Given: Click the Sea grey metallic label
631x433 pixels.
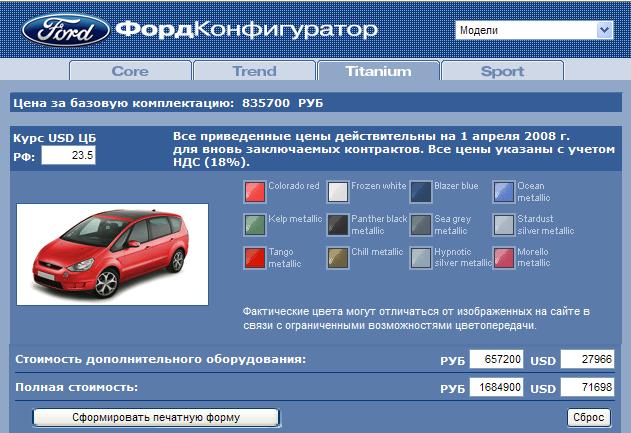Looking at the screenshot, I should tap(453, 225).
